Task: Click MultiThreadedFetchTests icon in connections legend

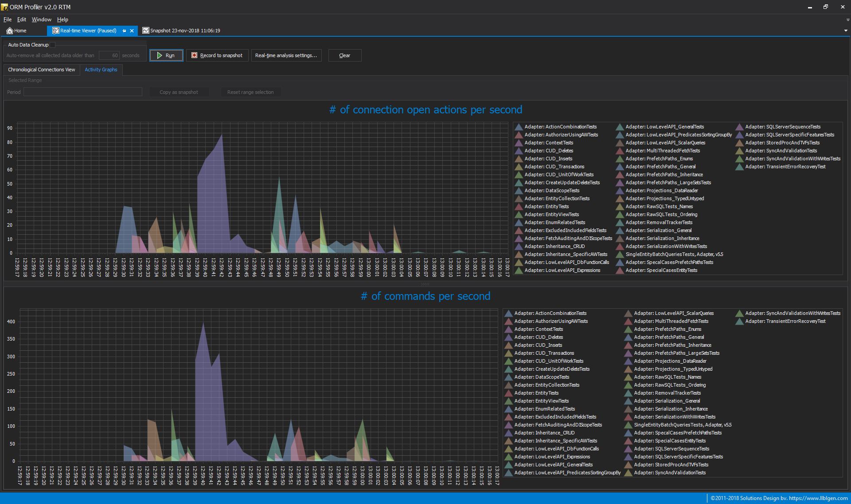Action: pyautogui.click(x=620, y=151)
